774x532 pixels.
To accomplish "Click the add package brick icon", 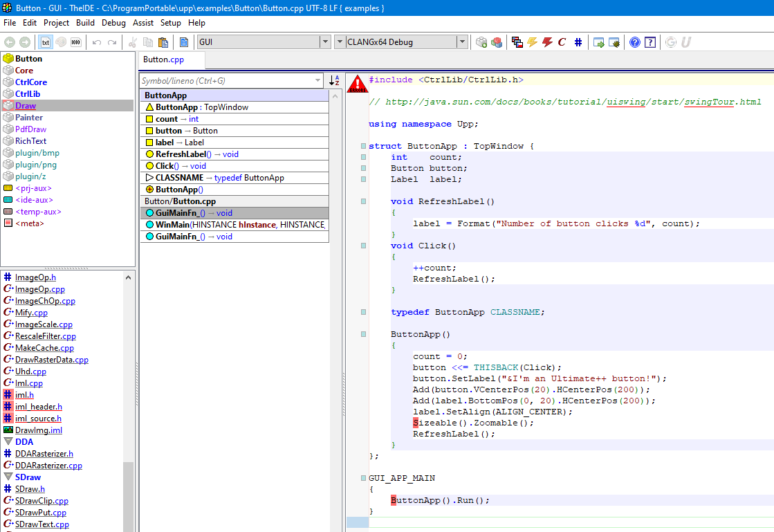I will pos(481,42).
